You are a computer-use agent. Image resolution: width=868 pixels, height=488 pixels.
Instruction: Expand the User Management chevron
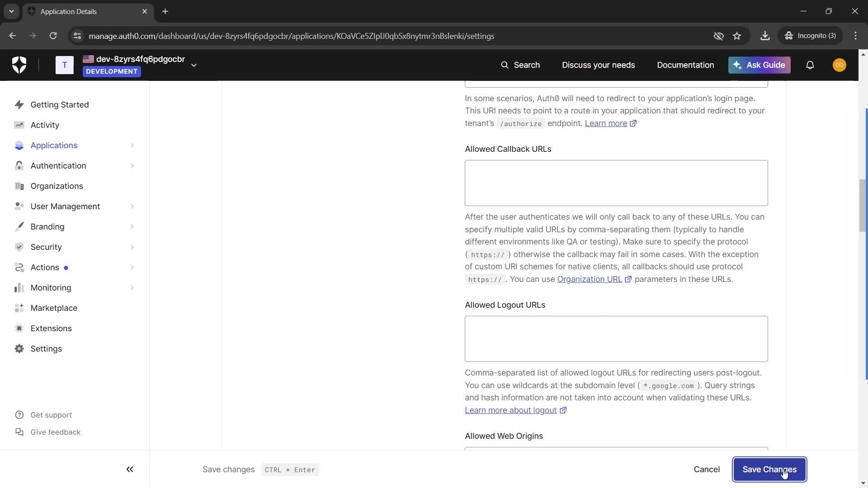pos(132,206)
